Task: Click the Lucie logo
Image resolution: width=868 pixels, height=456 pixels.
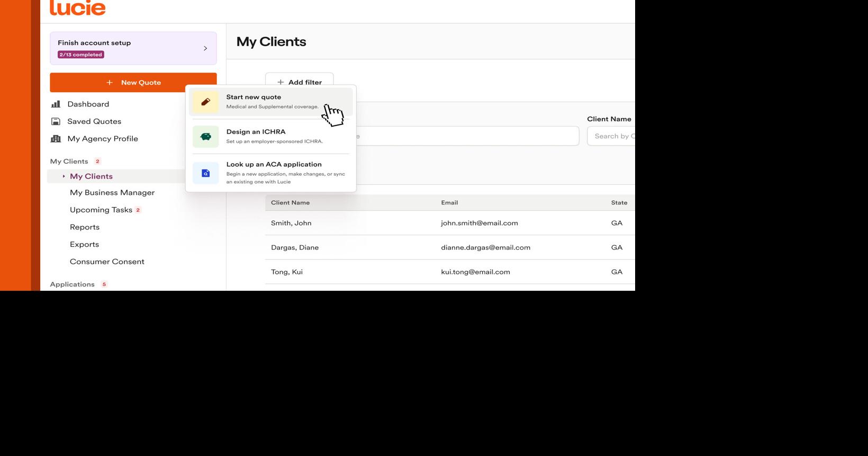Action: [x=78, y=8]
